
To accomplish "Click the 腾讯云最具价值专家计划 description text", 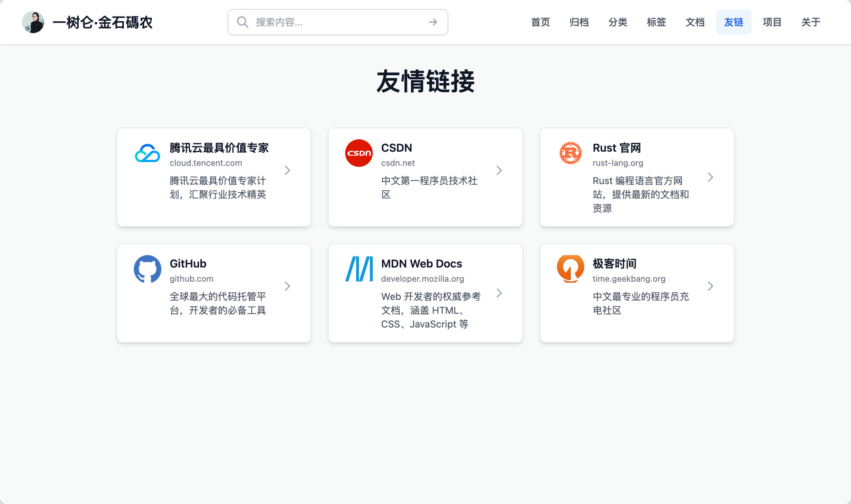I will click(x=218, y=188).
